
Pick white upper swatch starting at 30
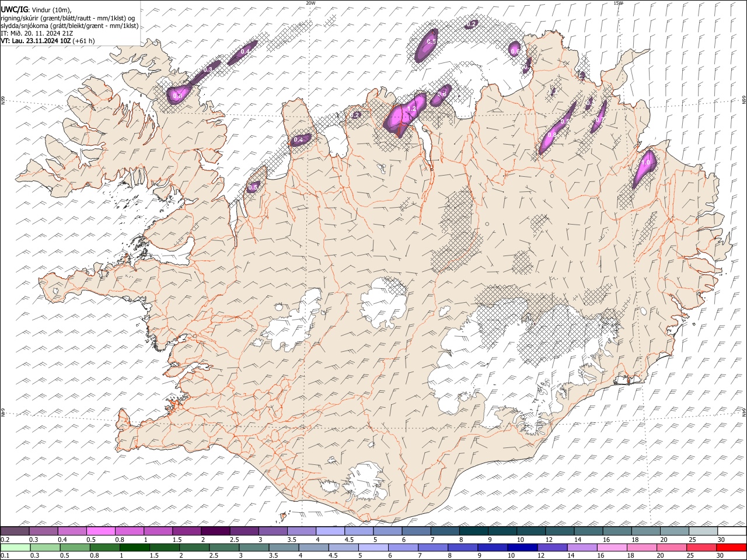(732, 531)
